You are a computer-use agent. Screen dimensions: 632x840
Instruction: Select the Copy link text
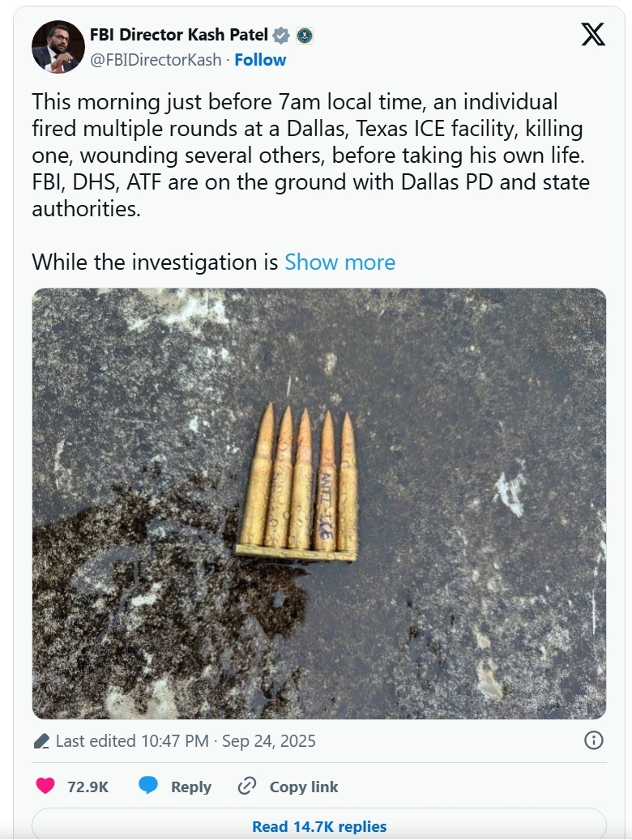304,787
